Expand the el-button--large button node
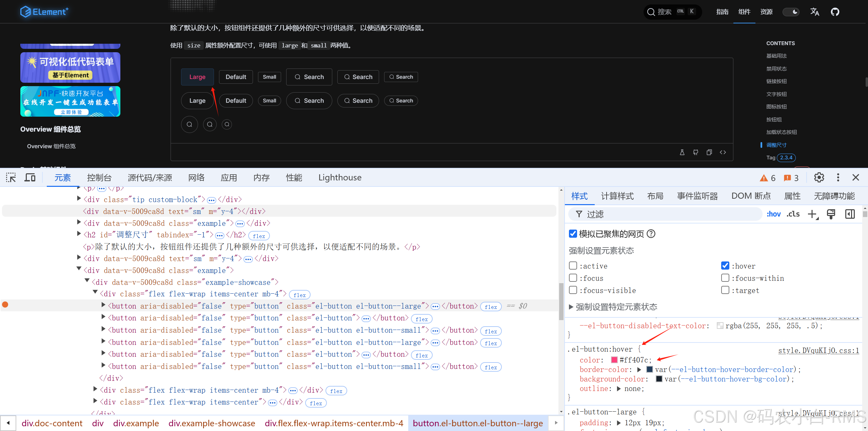Image resolution: width=868 pixels, height=431 pixels. pyautogui.click(x=103, y=305)
